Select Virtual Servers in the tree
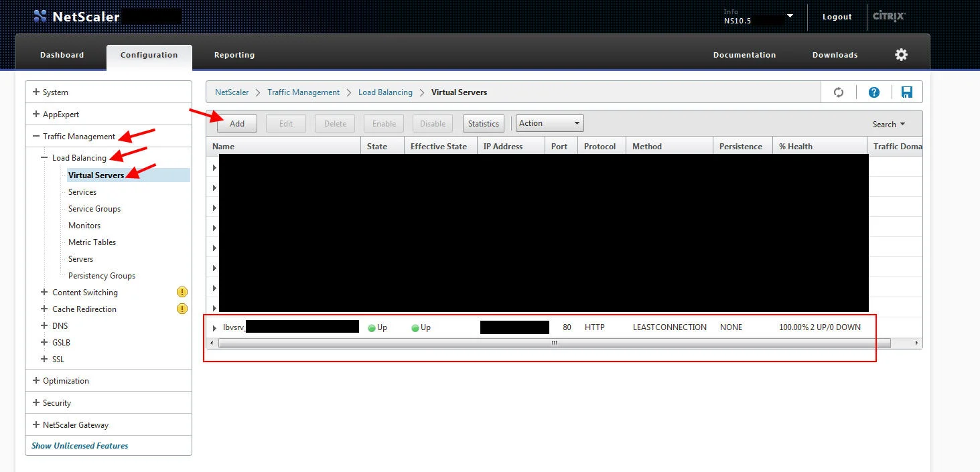This screenshot has height=472, width=980. coord(96,175)
